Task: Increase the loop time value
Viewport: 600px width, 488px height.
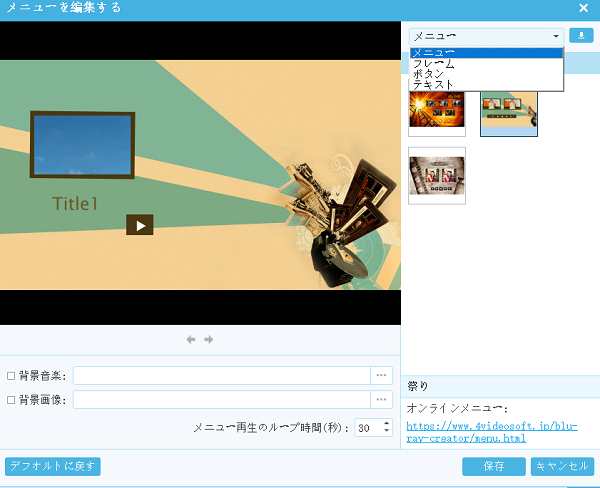Action: [387, 423]
